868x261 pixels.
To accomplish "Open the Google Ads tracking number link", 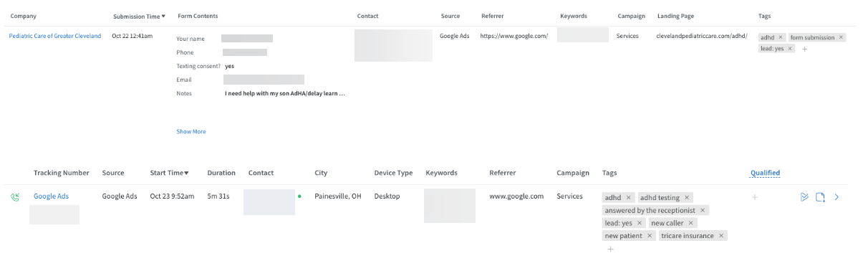I will (51, 196).
